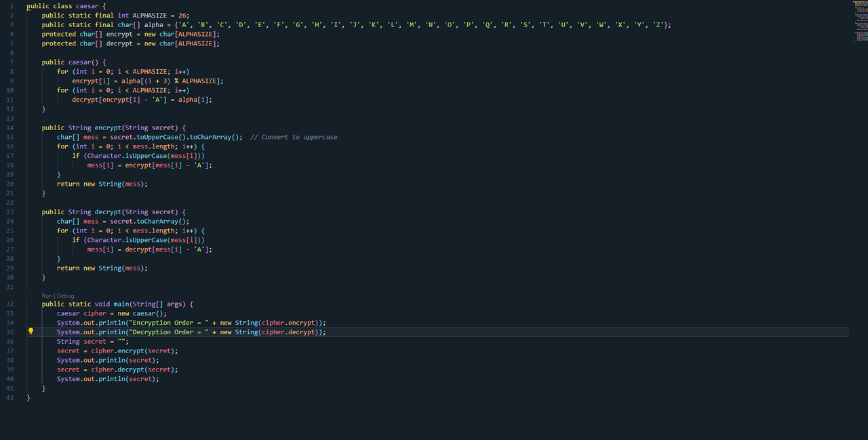Click the Debug code lens above main
The width and height of the screenshot is (868, 440).
(x=66, y=296)
